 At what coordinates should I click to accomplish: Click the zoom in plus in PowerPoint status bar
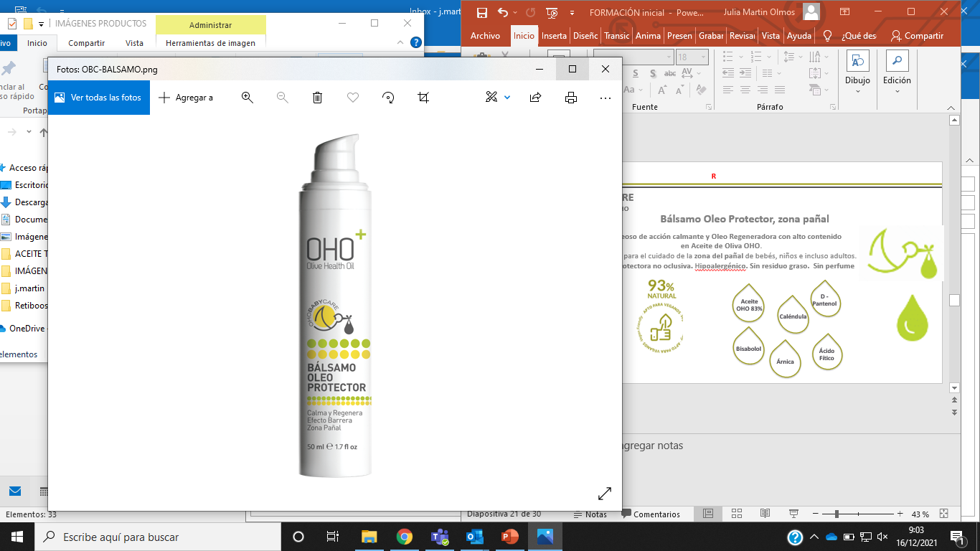tap(900, 514)
